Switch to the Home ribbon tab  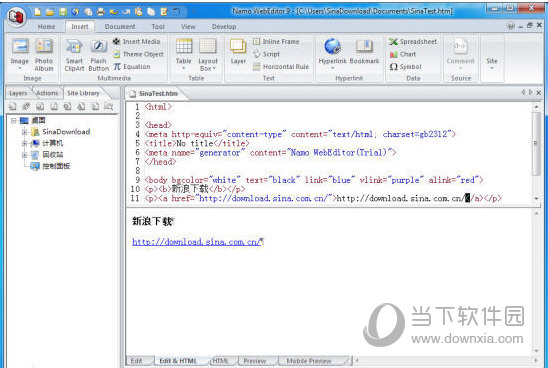46,27
